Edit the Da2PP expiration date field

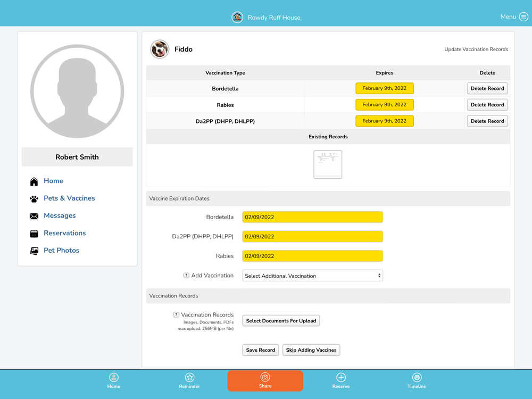[x=312, y=237]
